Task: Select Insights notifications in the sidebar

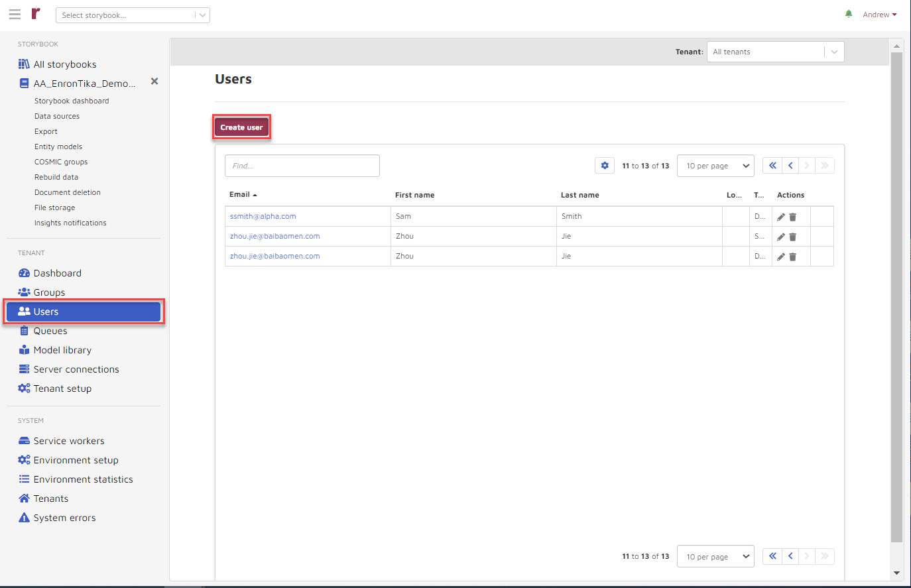Action: click(x=70, y=223)
